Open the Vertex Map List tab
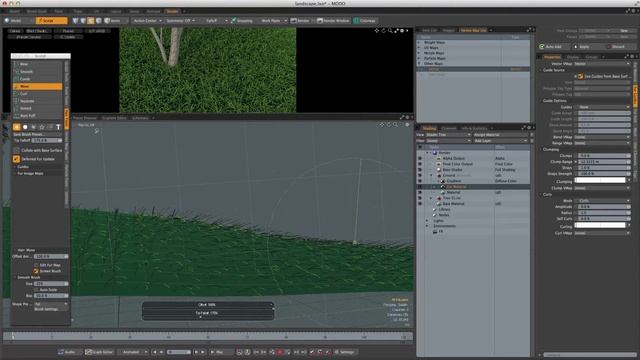 473,30
